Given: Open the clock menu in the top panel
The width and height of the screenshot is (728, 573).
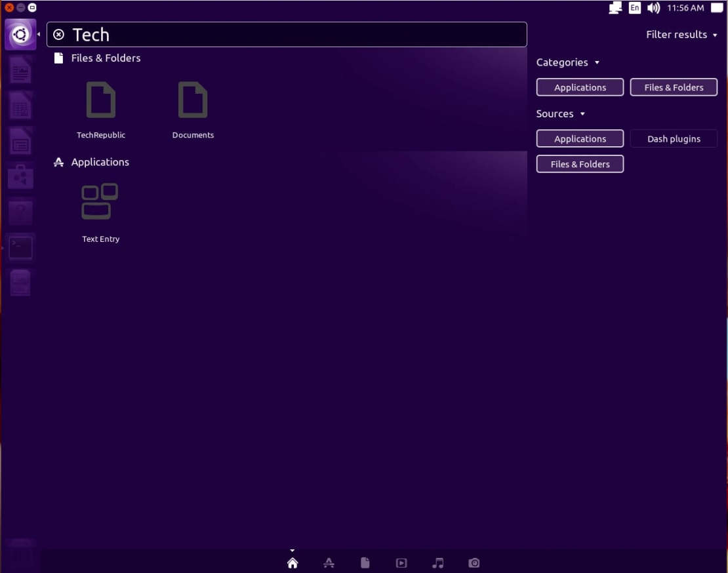Looking at the screenshot, I should pyautogui.click(x=685, y=8).
